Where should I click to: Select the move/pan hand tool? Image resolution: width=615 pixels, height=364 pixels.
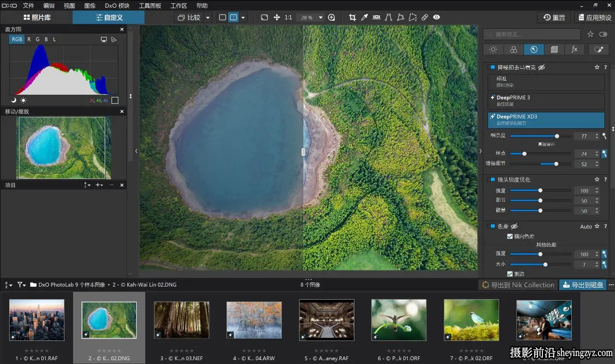click(277, 17)
